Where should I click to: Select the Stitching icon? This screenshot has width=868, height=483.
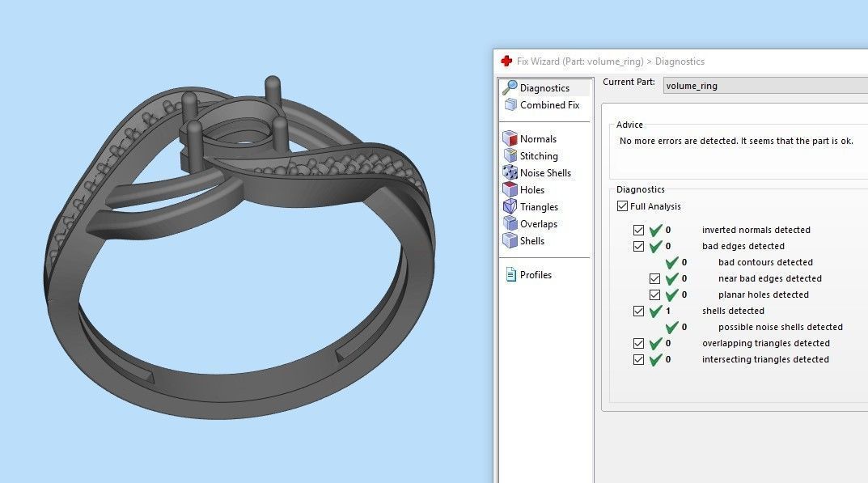coord(510,155)
